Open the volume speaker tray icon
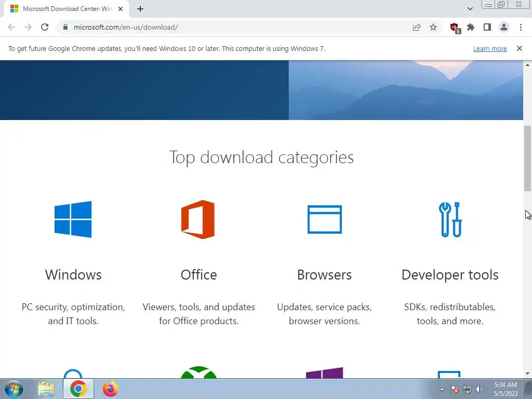Screen dimensions: 532x399 click(480, 389)
